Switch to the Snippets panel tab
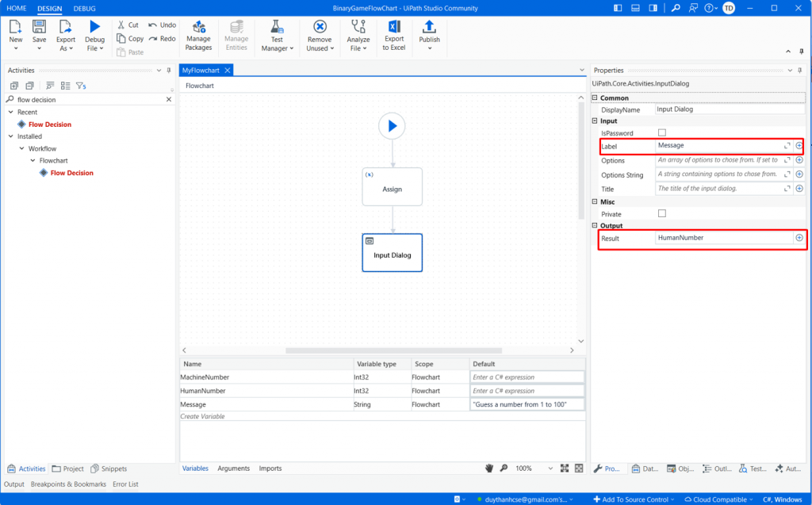Viewport: 812px width, 505px height. pyautogui.click(x=109, y=469)
